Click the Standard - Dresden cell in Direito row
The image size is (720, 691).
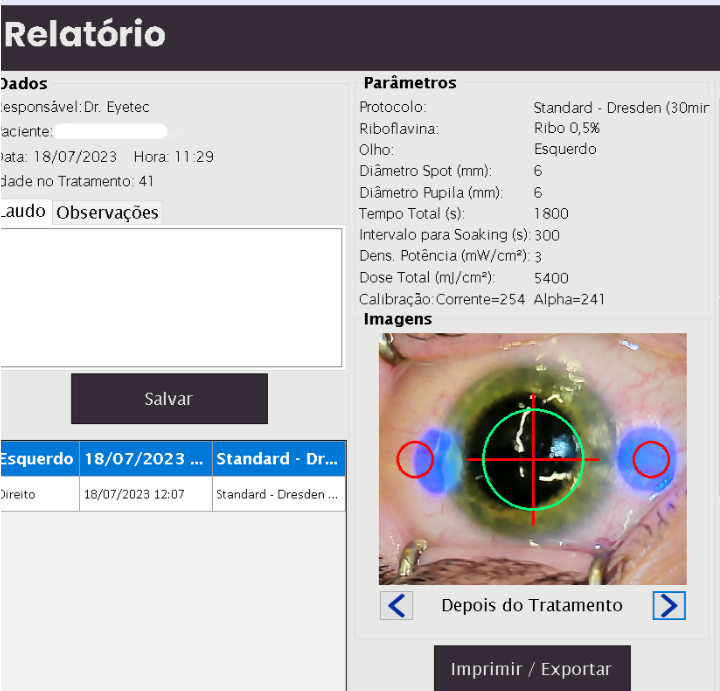click(x=279, y=494)
